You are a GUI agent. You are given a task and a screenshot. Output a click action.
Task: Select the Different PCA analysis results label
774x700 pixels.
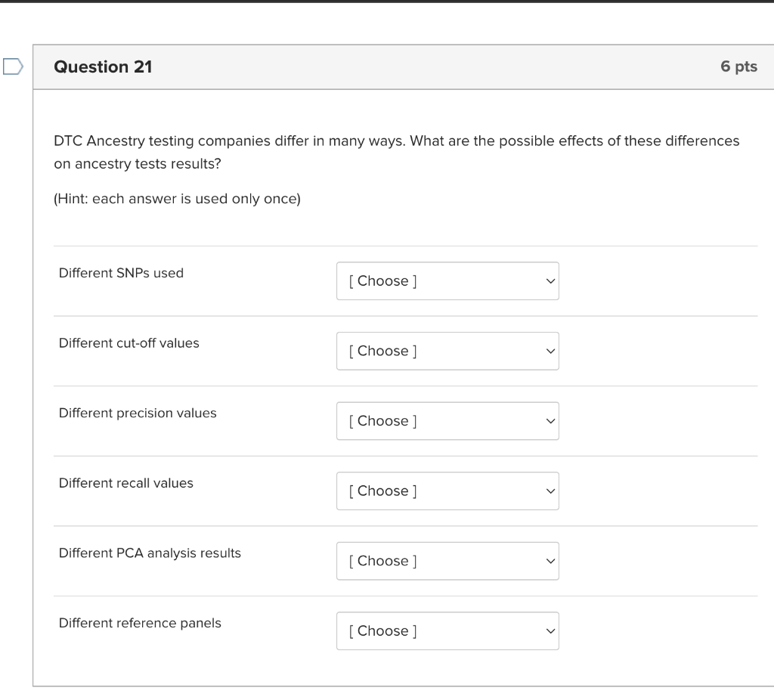pos(150,553)
